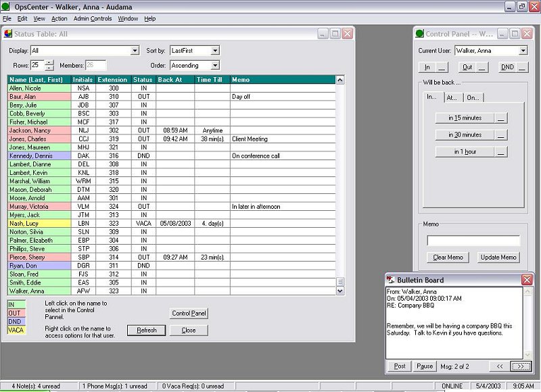The image size is (541, 392).
Task: Click the In status button
Action: [x=427, y=67]
